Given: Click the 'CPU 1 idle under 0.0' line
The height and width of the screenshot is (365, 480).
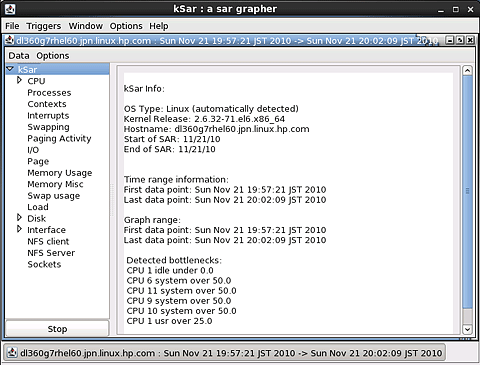Looking at the screenshot, I should click(170, 270).
